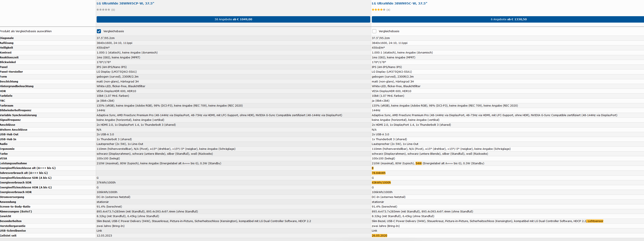The width and height of the screenshot is (644, 241).
Task: Click the empty star rating of 38WN95CP-W
Action: point(103,10)
